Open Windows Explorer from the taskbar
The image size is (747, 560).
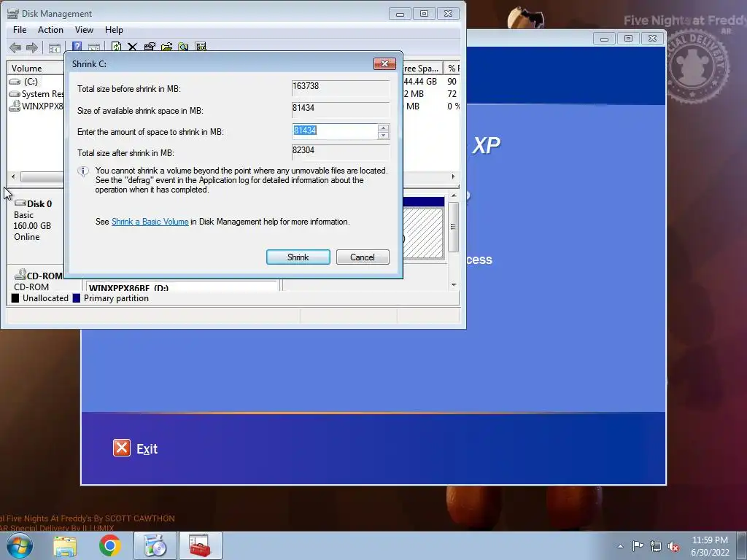click(x=65, y=545)
